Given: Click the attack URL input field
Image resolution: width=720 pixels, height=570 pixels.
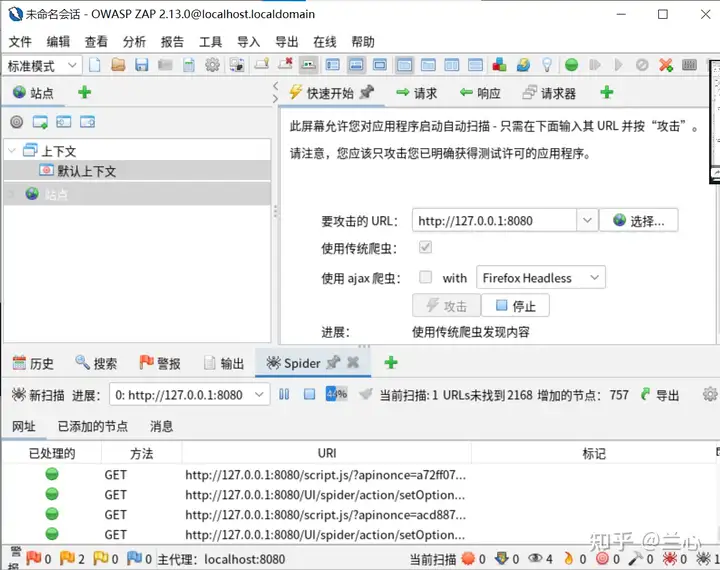Looking at the screenshot, I should pyautogui.click(x=495, y=220).
